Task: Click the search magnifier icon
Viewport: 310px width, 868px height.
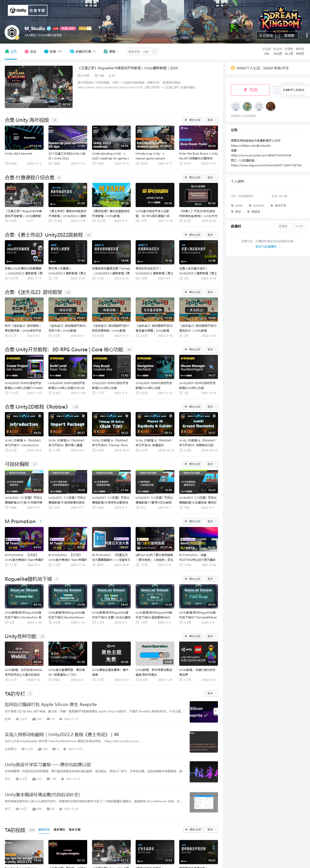Action: [x=154, y=51]
